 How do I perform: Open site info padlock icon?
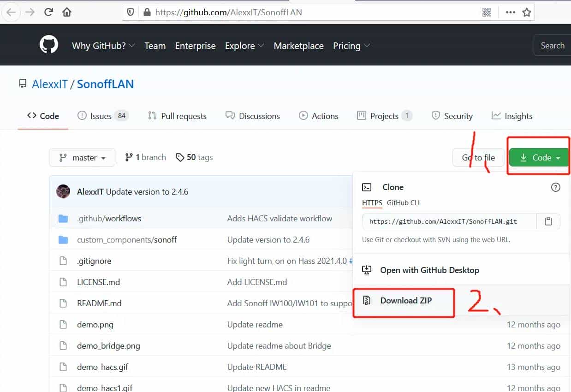coord(147,12)
